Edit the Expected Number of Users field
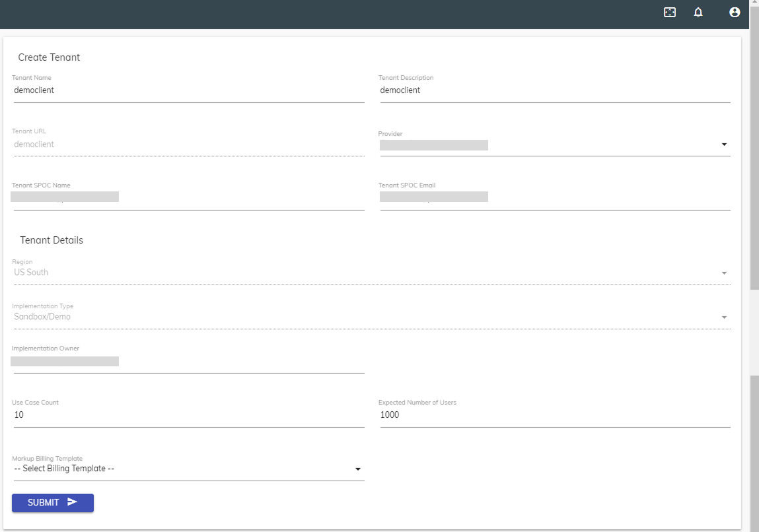This screenshot has width=759, height=532. coord(555,415)
